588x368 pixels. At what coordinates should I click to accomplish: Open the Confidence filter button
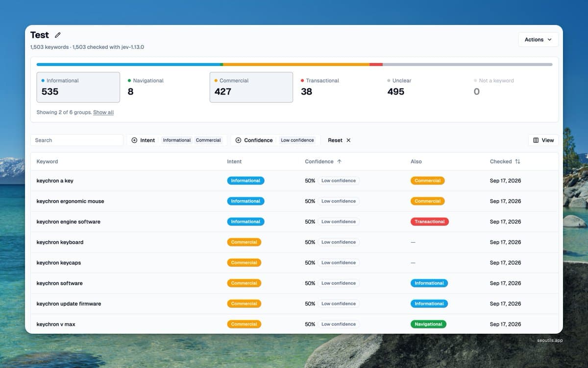point(253,140)
